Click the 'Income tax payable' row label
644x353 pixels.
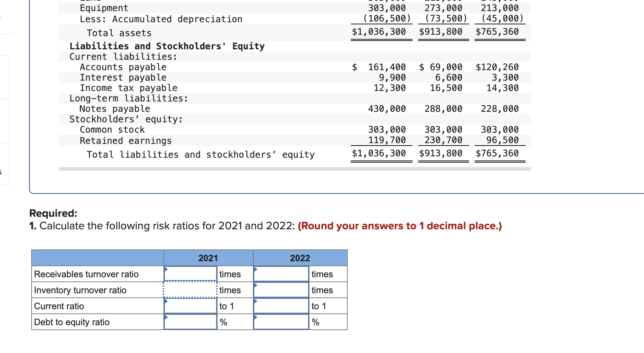[128, 88]
